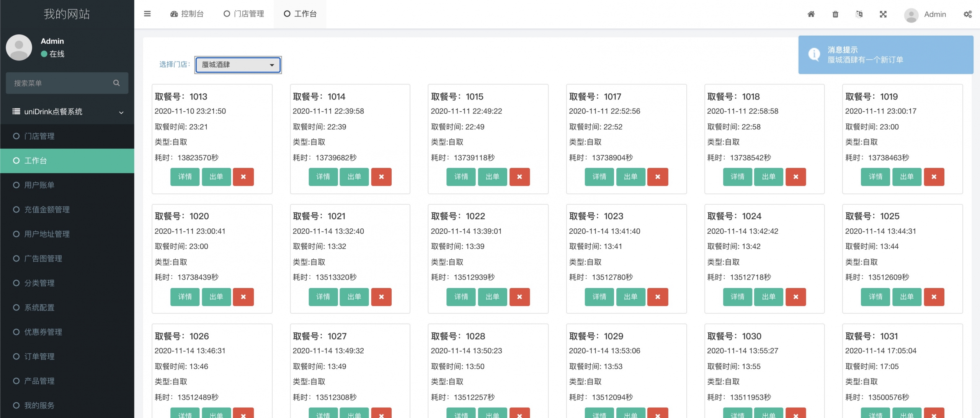Viewport: 980px width, 418px height.
Task: Click 取餐号 1031 order heading
Action: pos(872,336)
